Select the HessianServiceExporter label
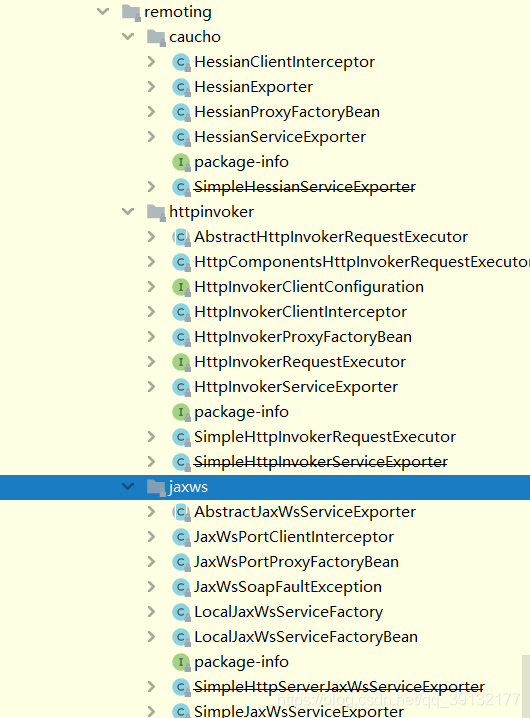 coord(280,137)
